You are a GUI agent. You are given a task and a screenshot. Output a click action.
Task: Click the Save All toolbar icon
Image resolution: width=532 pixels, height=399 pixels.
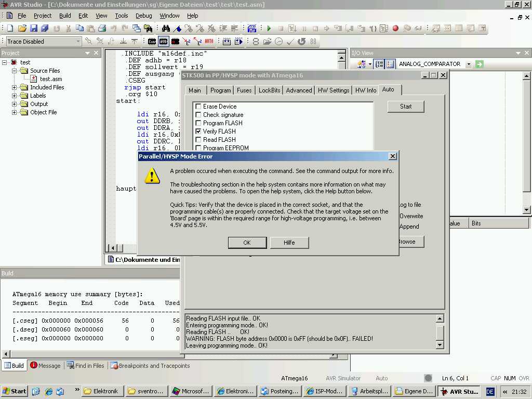pos(45,29)
